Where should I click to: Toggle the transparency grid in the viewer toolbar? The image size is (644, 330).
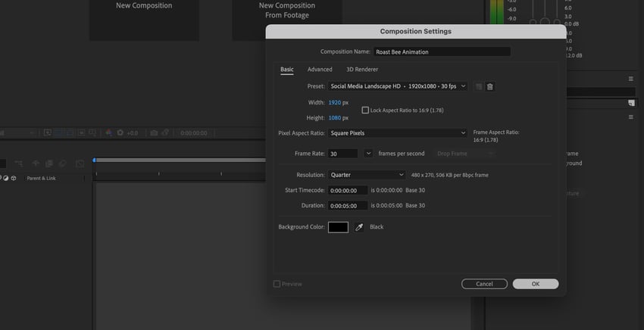(x=59, y=132)
